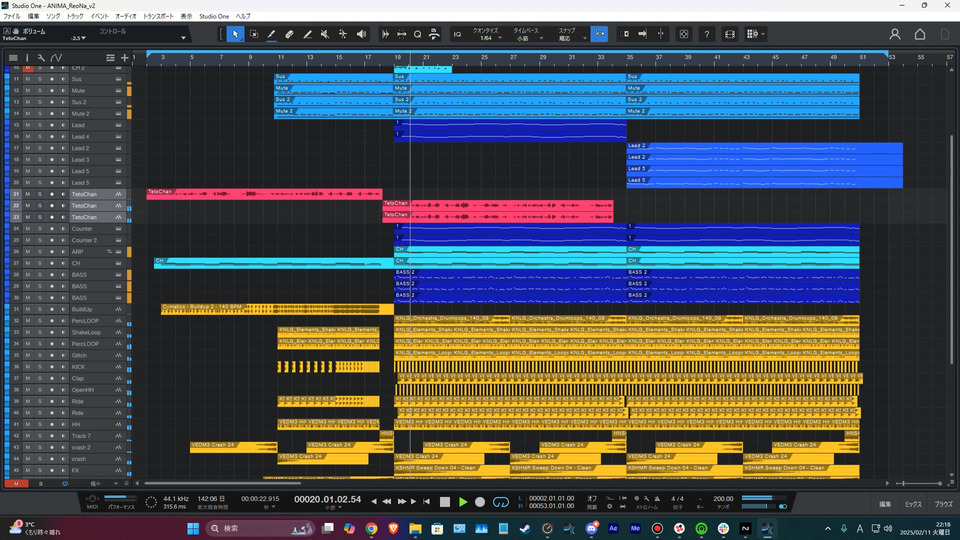960x540 pixels.
Task: Click the Add Track plus icon
Action: (124, 58)
